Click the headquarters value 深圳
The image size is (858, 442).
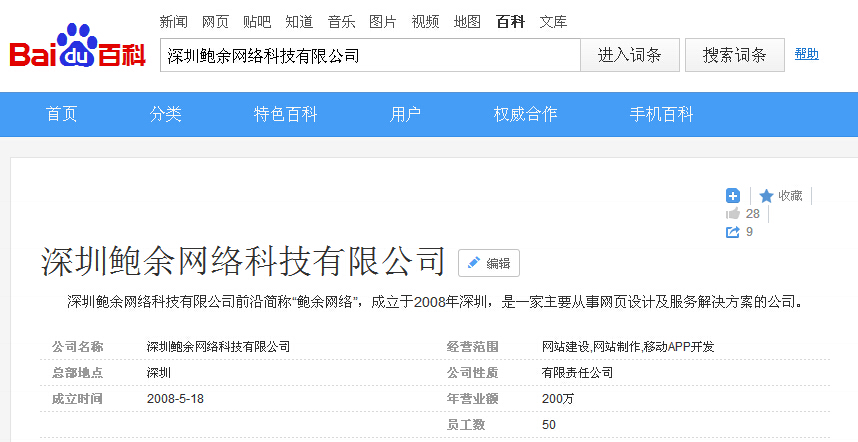click(x=159, y=373)
